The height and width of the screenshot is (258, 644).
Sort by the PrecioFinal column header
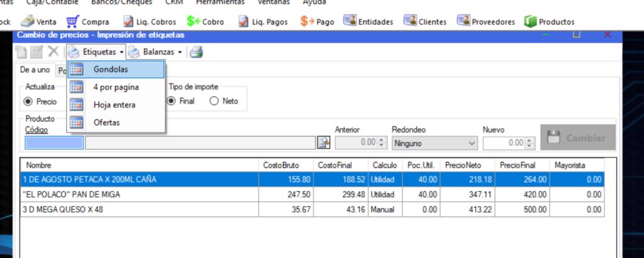522,165
